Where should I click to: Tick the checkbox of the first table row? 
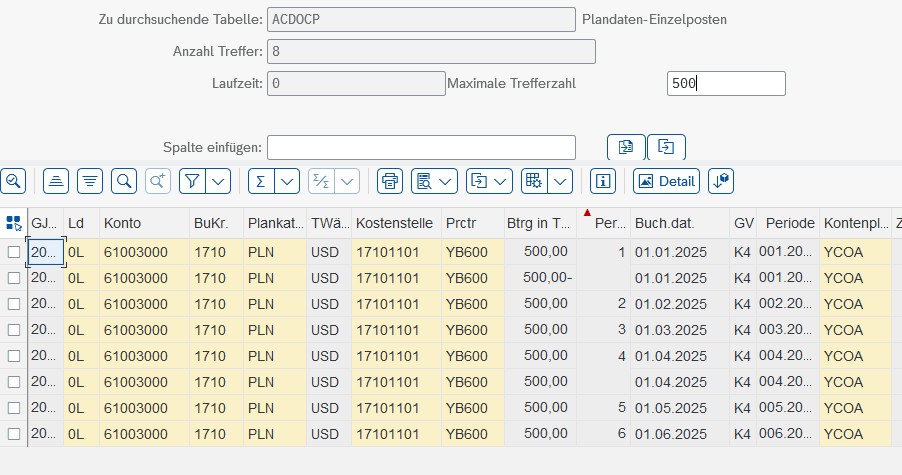pyautogui.click(x=14, y=252)
